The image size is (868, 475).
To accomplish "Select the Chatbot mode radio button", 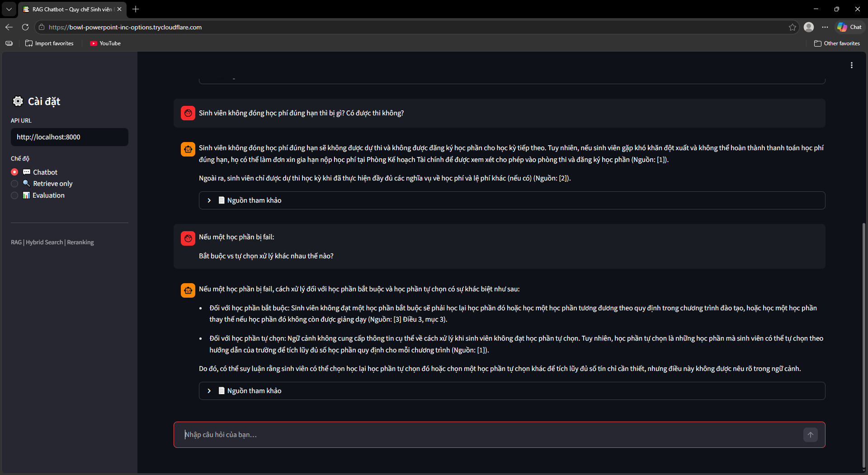I will point(14,172).
